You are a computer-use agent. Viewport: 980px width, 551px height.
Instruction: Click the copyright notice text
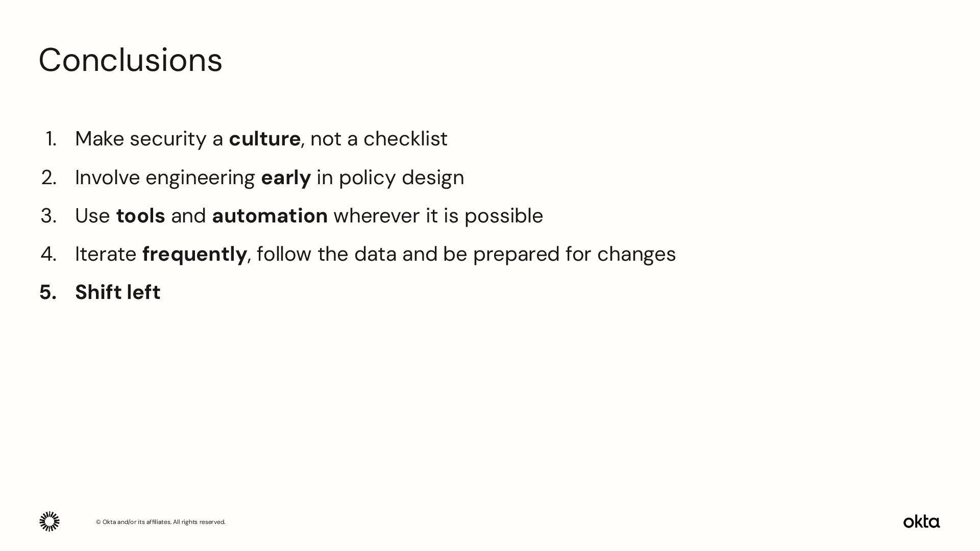pos(160,522)
